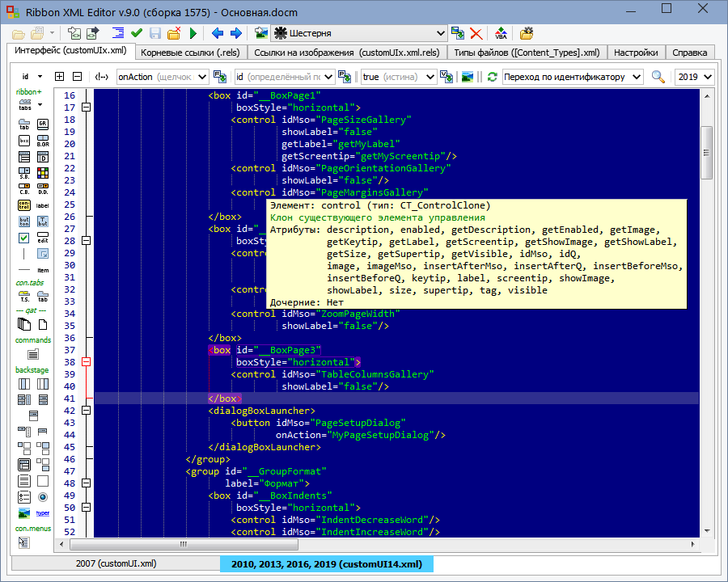Insert a GR group element
728x582 pixels.
pos(43,124)
